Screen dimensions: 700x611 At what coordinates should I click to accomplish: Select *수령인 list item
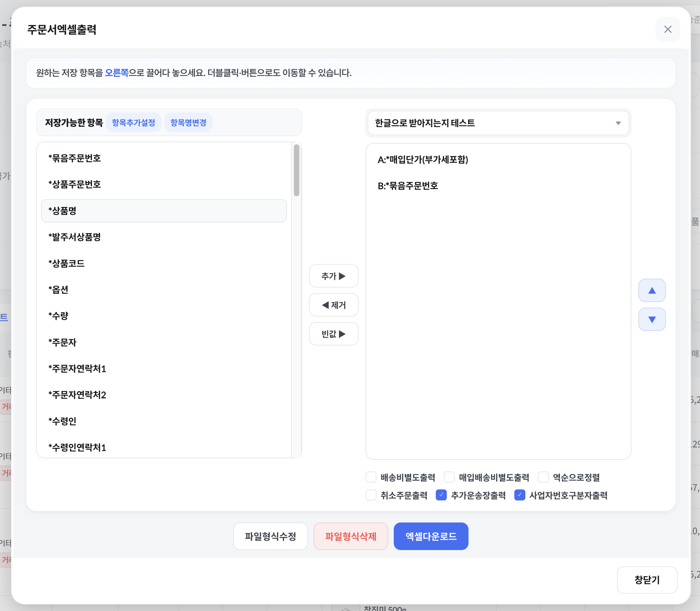(164, 421)
